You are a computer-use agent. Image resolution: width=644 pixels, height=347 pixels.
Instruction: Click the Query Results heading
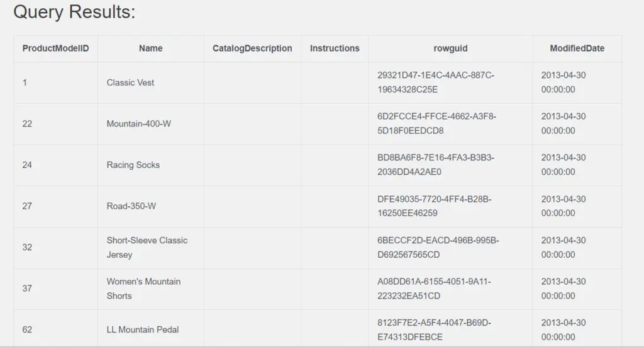click(74, 11)
